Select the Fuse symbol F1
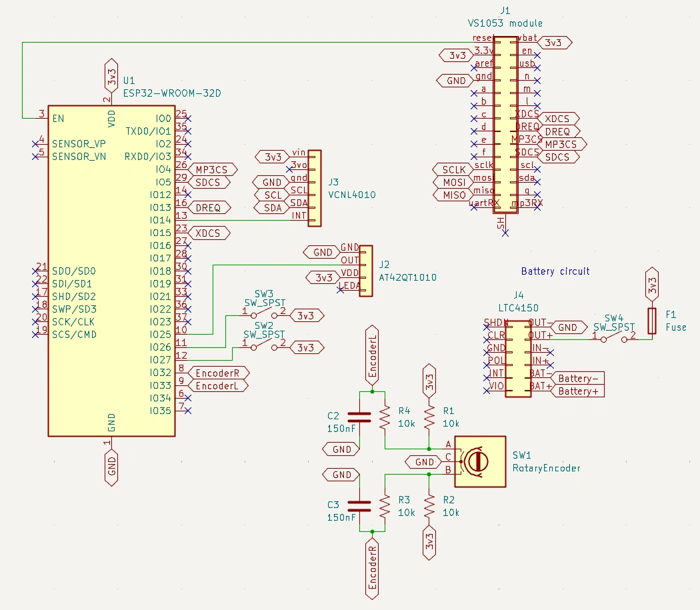The height and width of the screenshot is (610, 700). click(651, 321)
